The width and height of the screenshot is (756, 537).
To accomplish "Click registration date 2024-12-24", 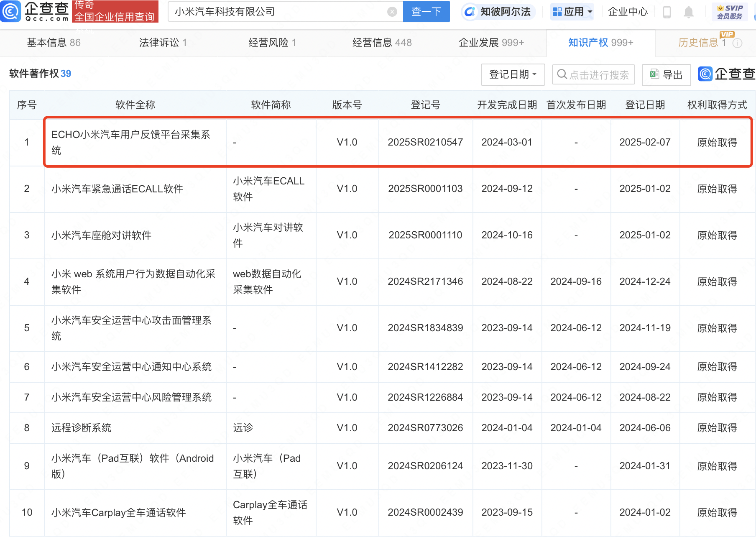I will 645,281.
